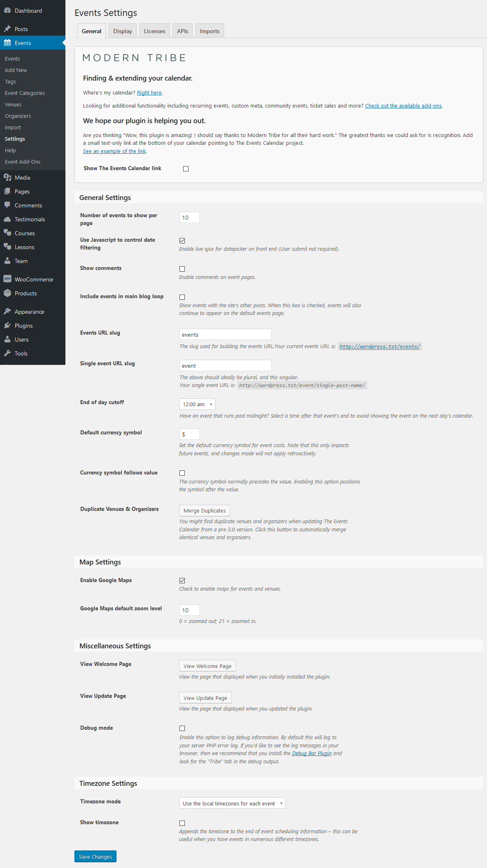Screen dimensions: 487x868
Task: Click the Products box icon
Action: 7,293
